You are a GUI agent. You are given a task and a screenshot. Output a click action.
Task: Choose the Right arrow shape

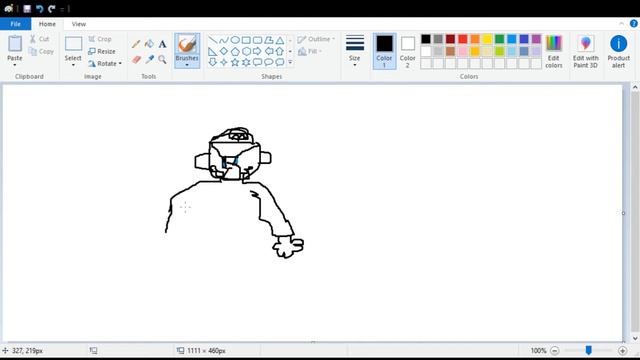pyautogui.click(x=257, y=51)
